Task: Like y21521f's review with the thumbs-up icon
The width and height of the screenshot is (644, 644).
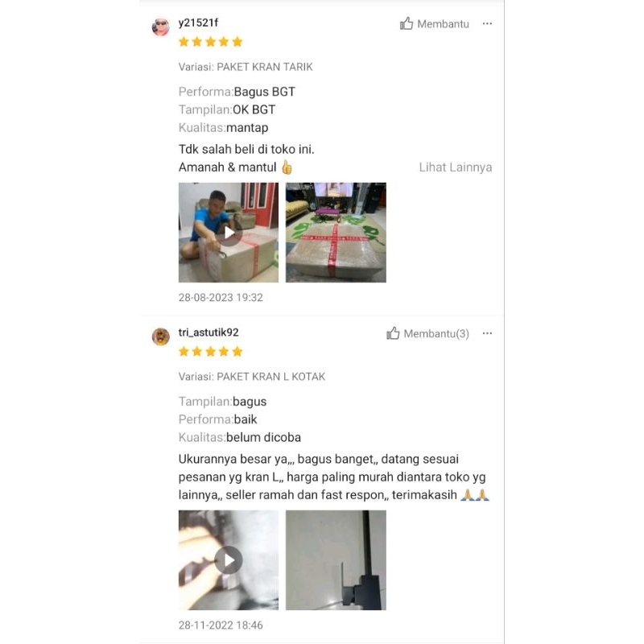Action: point(407,23)
